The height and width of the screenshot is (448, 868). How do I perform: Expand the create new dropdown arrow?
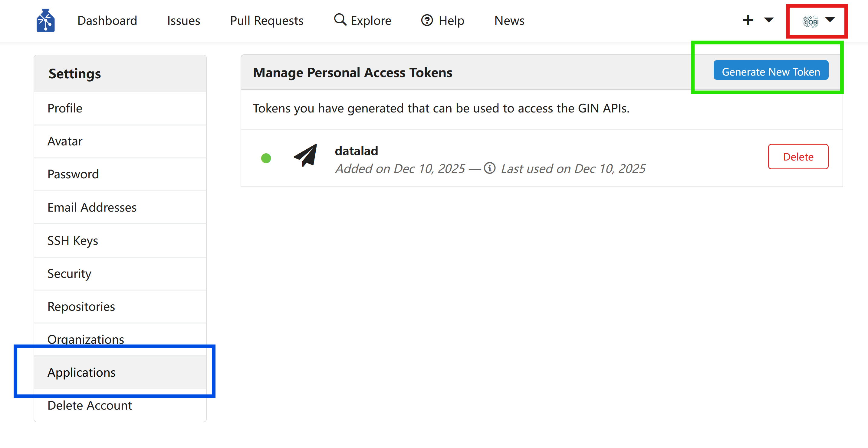[769, 20]
